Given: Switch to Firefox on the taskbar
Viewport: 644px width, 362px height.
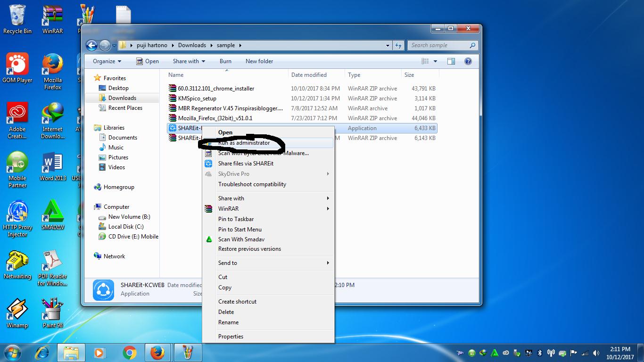Looking at the screenshot, I should point(157,352).
